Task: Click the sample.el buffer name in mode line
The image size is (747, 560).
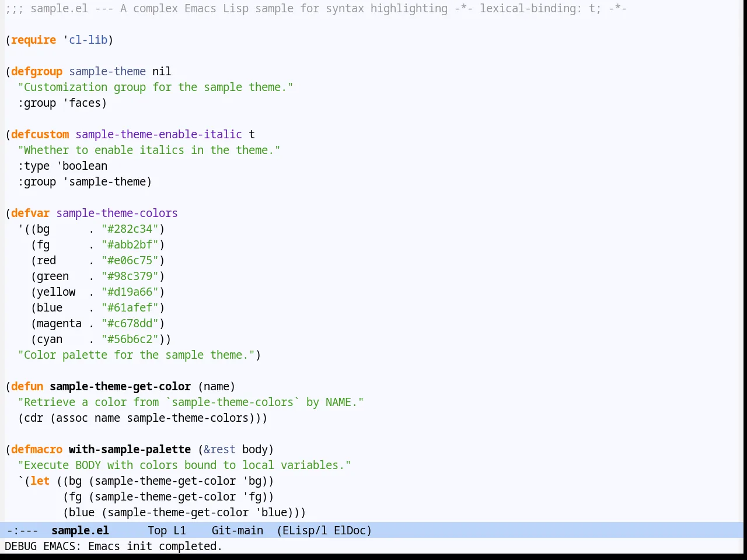Action: coord(80,530)
